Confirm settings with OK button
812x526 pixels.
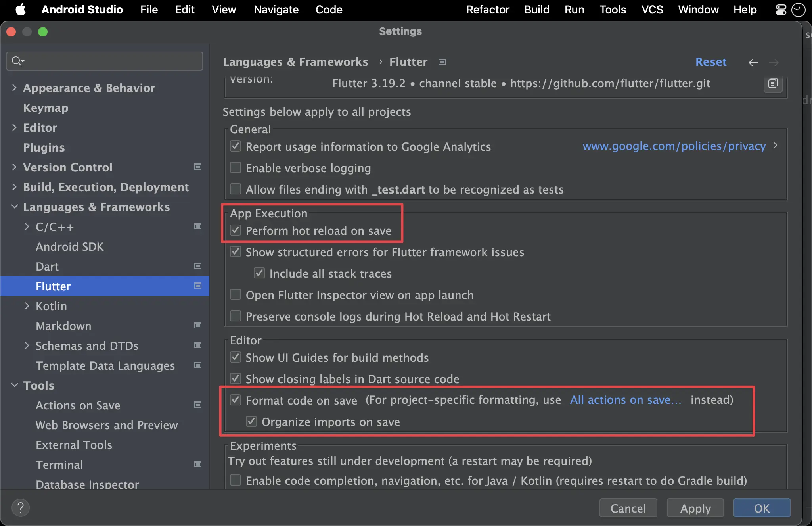point(762,508)
